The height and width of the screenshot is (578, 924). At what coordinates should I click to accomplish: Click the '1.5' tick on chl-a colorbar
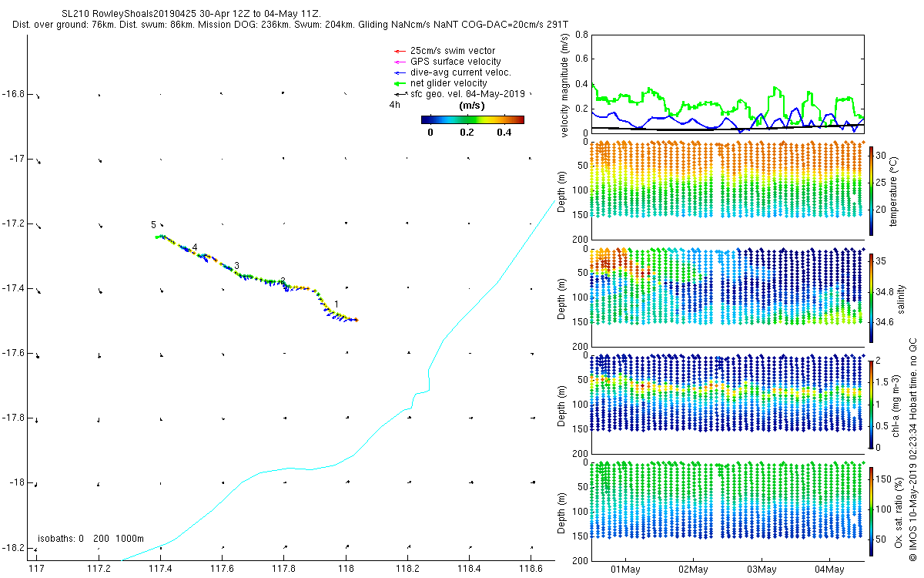pos(883,381)
